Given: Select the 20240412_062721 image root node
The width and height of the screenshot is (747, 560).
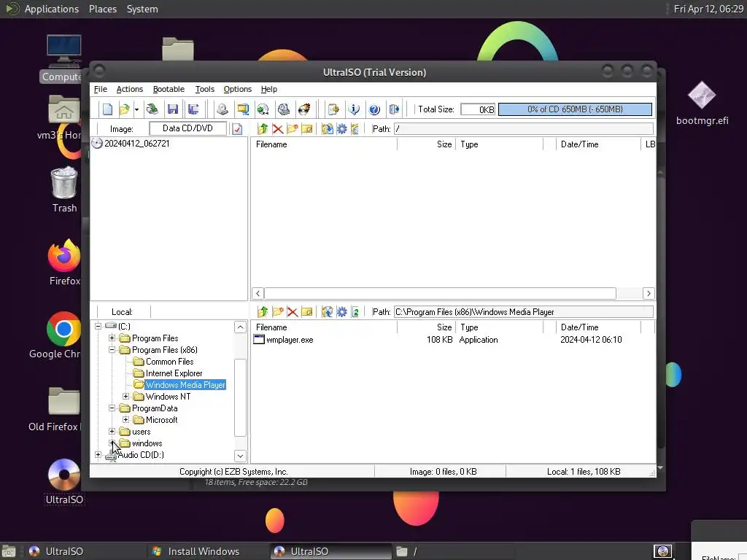Looking at the screenshot, I should point(136,144).
